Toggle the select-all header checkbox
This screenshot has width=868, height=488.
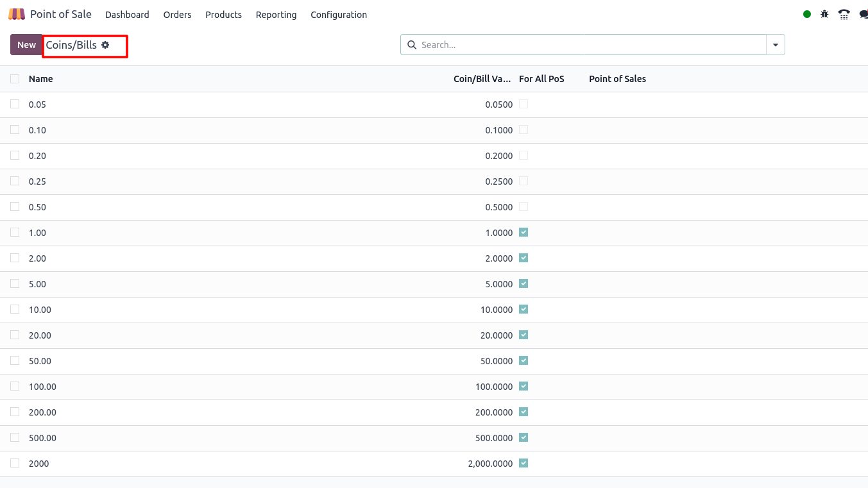point(15,79)
